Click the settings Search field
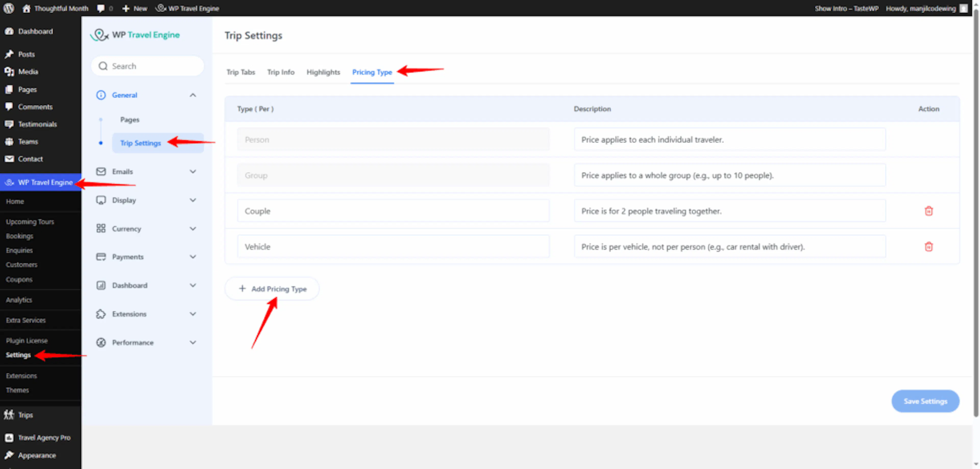Viewport: 980px width, 469px height. [x=147, y=66]
